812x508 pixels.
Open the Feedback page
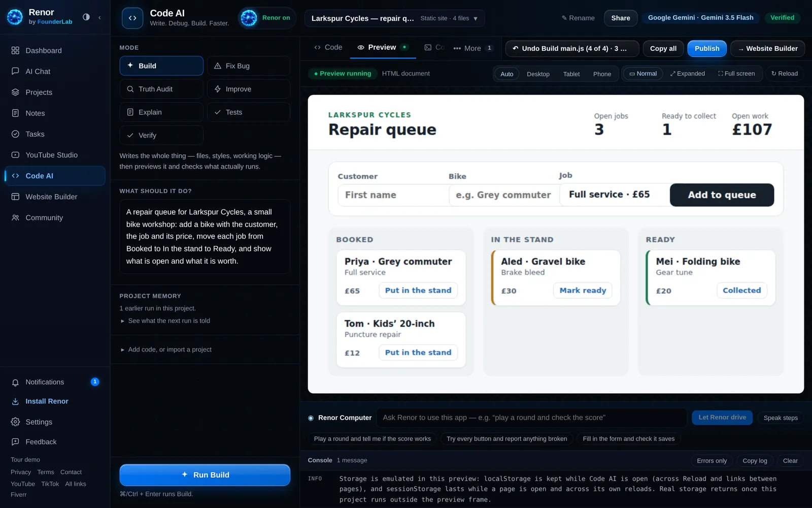tap(55, 442)
